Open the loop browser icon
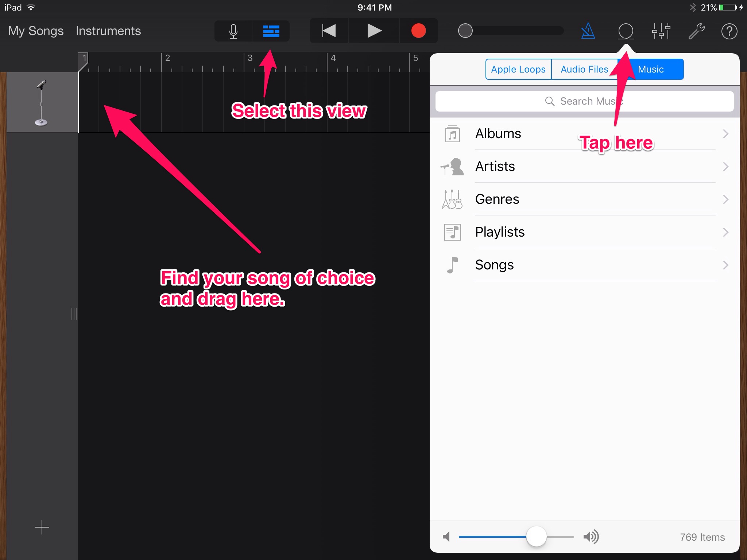Screen dimensions: 747x560 (626, 31)
